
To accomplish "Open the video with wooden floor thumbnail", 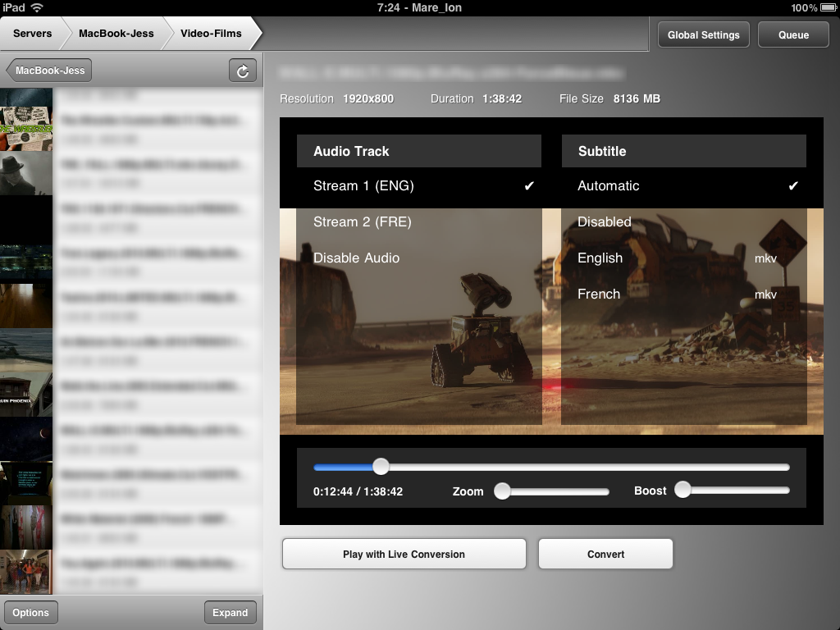I will click(26, 305).
